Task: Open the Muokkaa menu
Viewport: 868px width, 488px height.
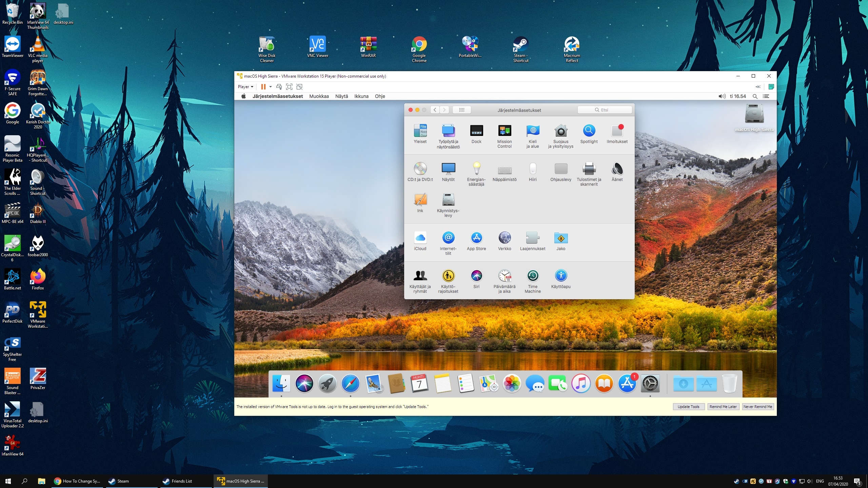Action: (319, 96)
